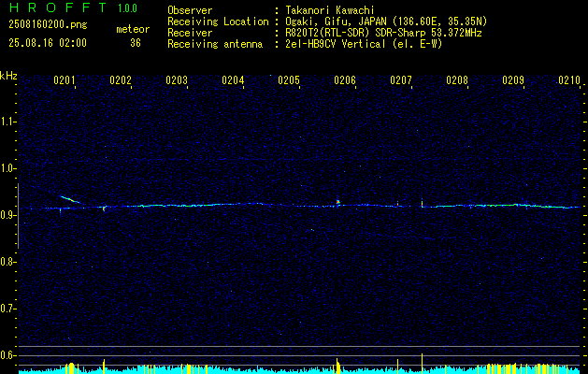Click the tall yellow power spike after 0207

[x=423, y=363]
